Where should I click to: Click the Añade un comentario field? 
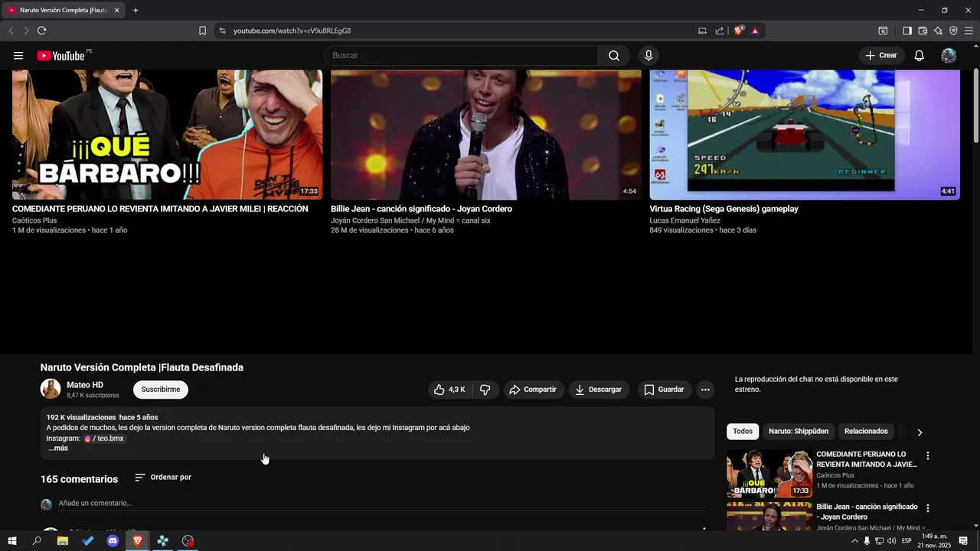[381, 504]
